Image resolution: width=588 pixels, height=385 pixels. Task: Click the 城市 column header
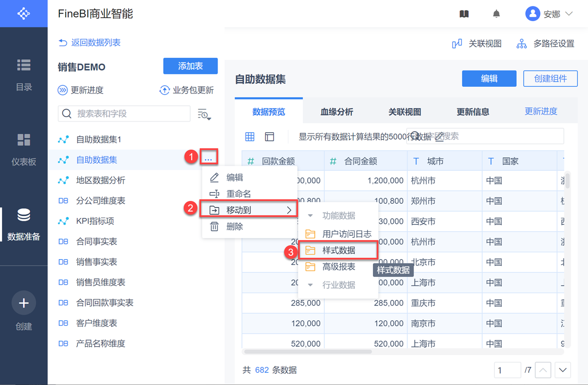(x=445, y=161)
